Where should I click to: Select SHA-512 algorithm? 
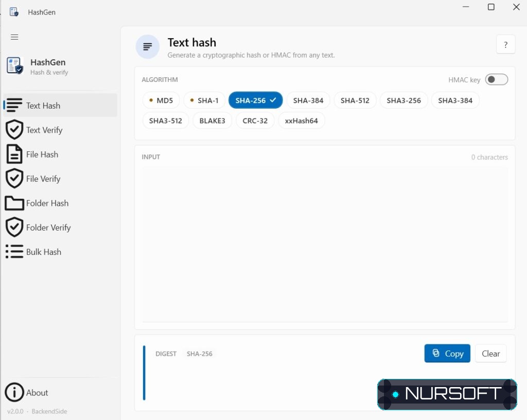tap(355, 100)
